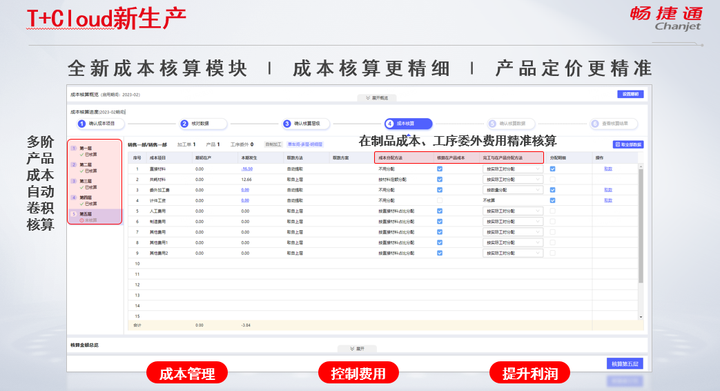Open allocation method dropdown for row 8 其他费用1
720x391 pixels.
(x=512, y=243)
